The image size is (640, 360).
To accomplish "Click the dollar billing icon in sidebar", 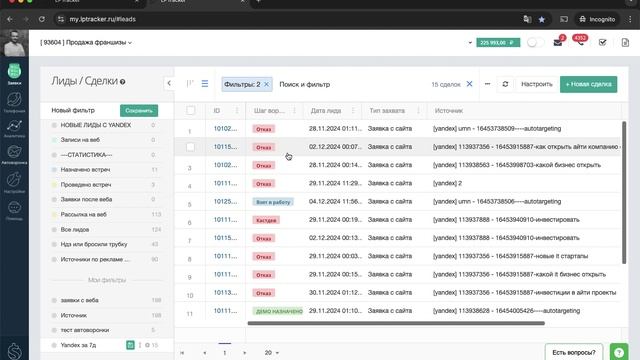I will coord(14,351).
